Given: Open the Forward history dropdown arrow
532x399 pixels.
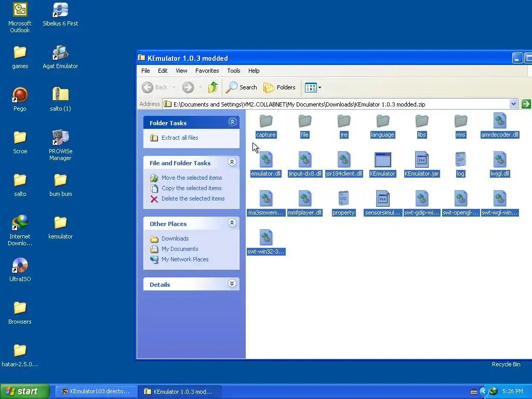Looking at the screenshot, I should (x=200, y=87).
